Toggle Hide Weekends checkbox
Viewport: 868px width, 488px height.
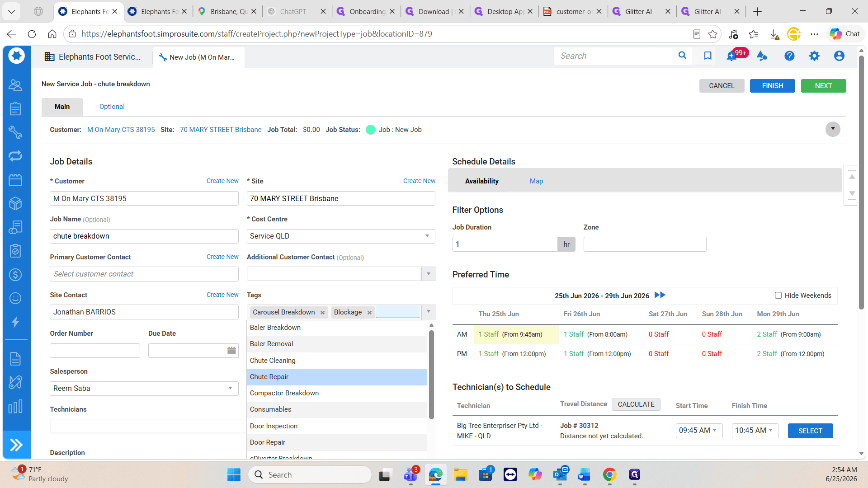[x=778, y=296]
